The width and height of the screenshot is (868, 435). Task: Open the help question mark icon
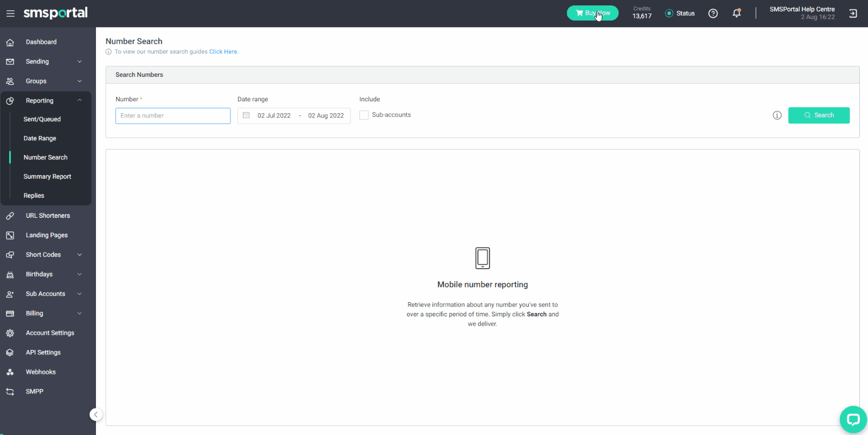(x=713, y=14)
